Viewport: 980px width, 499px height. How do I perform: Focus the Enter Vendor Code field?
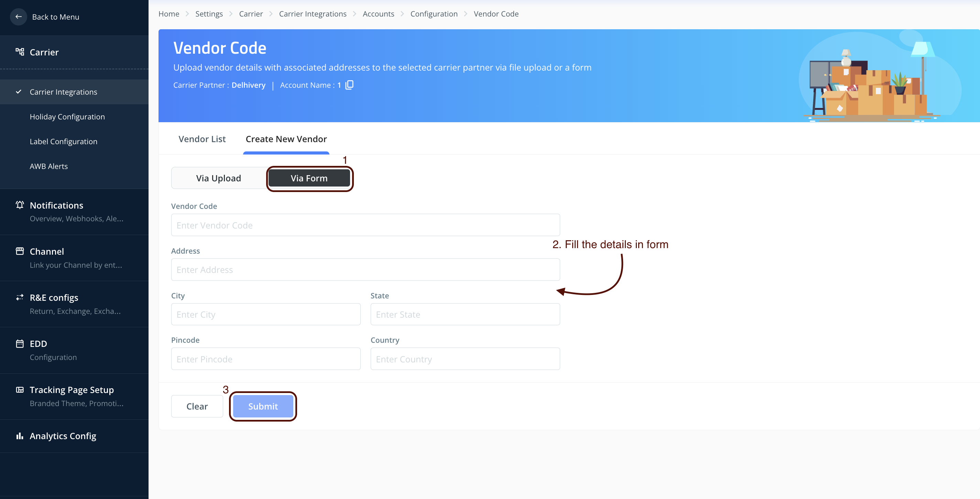[x=365, y=225]
